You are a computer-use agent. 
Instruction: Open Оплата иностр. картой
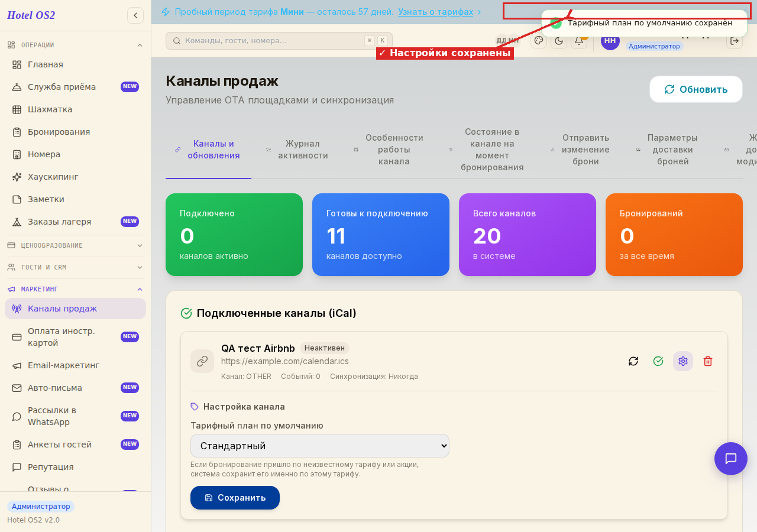[x=75, y=337]
